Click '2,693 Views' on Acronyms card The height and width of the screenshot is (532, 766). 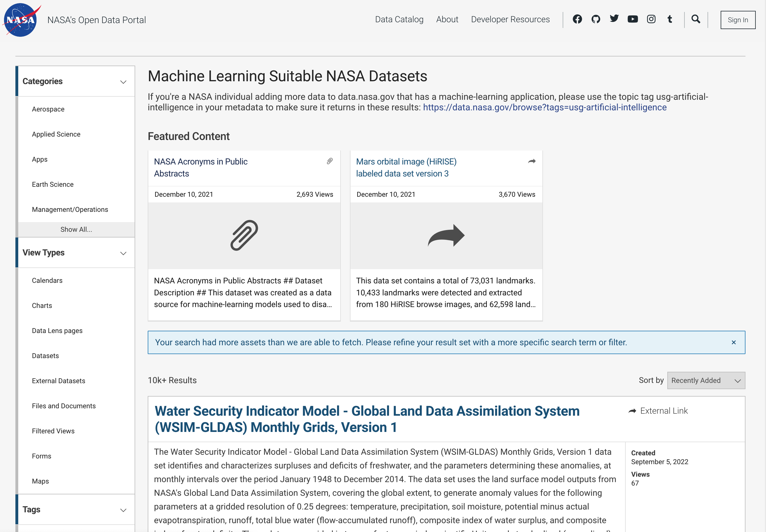[x=315, y=194]
